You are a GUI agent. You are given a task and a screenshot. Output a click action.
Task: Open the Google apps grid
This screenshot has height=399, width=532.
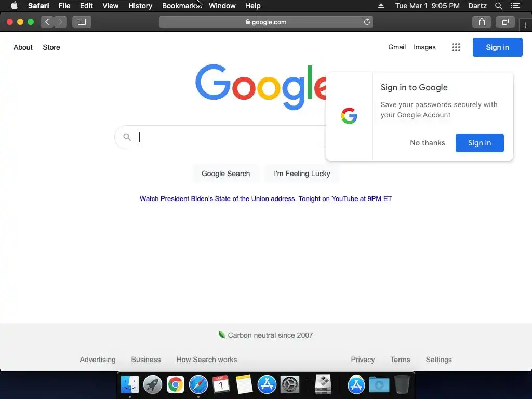456,47
